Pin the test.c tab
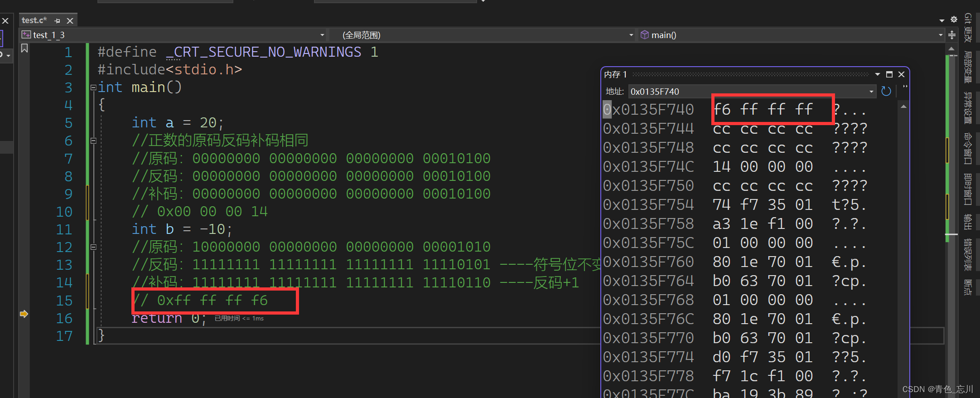Screen dimensions: 980x398 coord(57,21)
